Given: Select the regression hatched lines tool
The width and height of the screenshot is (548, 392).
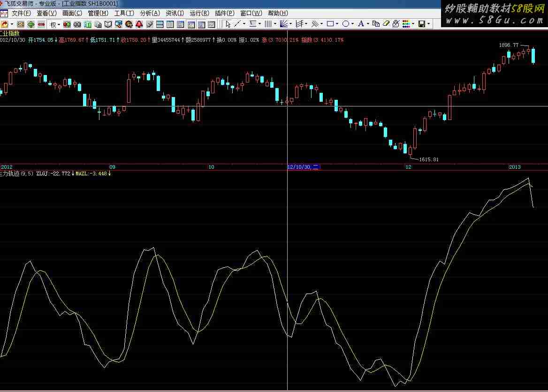Looking at the screenshot, I should point(315,24).
